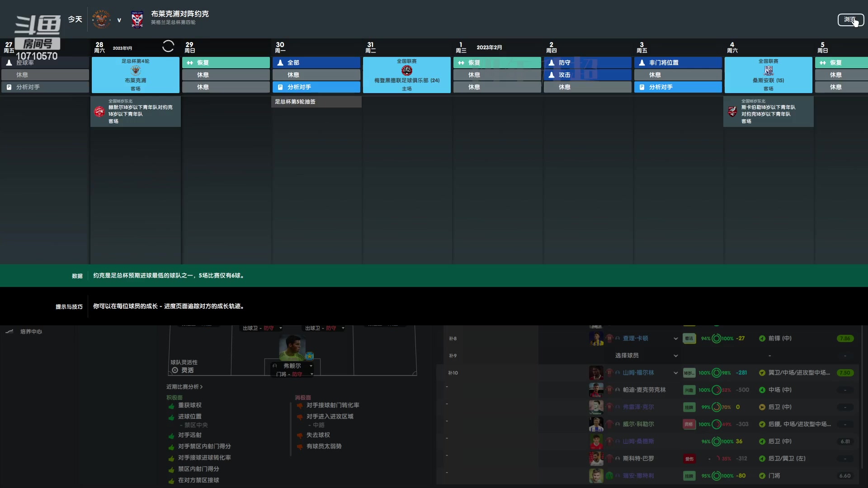
Task: Toggle the 看法 badge beside 查理·卡顿
Action: (x=689, y=338)
